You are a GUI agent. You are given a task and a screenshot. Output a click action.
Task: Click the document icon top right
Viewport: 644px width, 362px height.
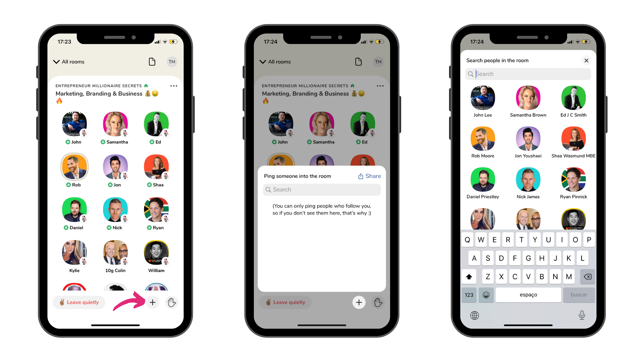click(x=152, y=61)
